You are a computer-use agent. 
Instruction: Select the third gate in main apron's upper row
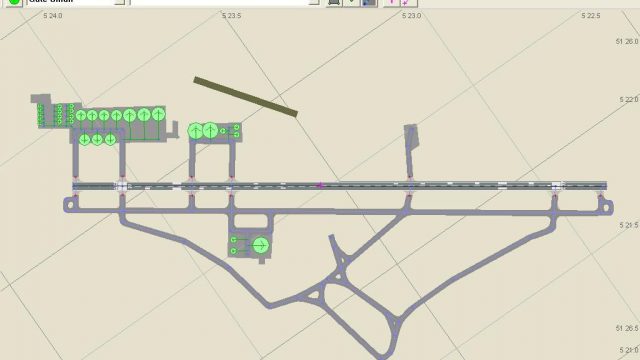(104, 116)
